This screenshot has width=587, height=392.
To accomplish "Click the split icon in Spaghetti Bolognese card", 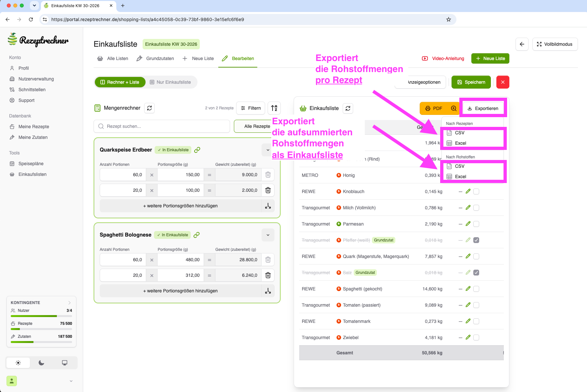I will click(x=268, y=291).
